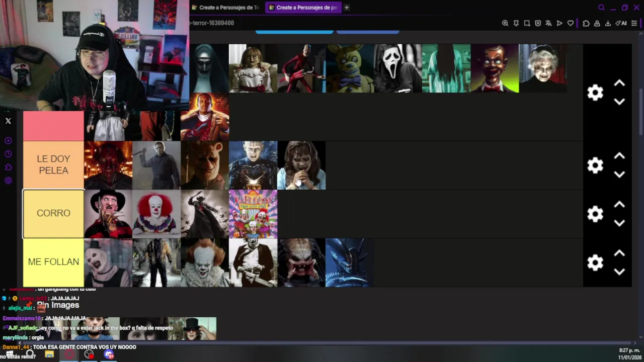
Task: Switch to first 'Create a Personajes de Te' tab
Action: click(x=225, y=8)
